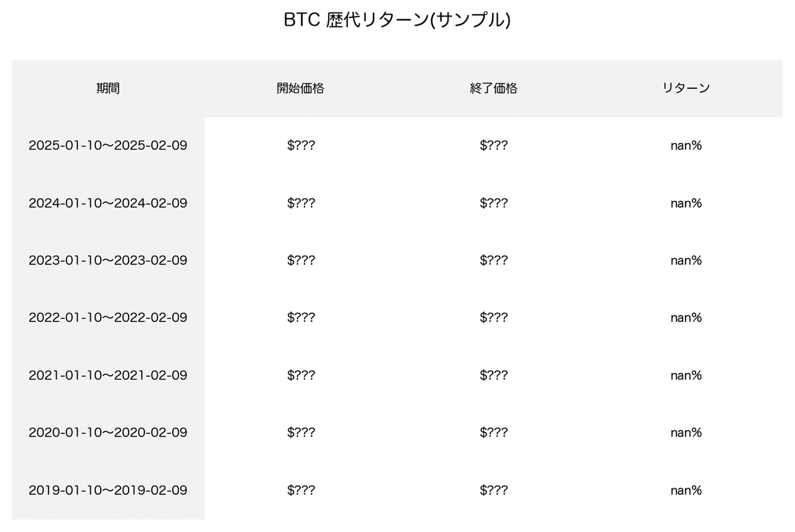Screen dimensions: 795x532
Task: Click the start price for the 2025 row
Action: point(301,146)
